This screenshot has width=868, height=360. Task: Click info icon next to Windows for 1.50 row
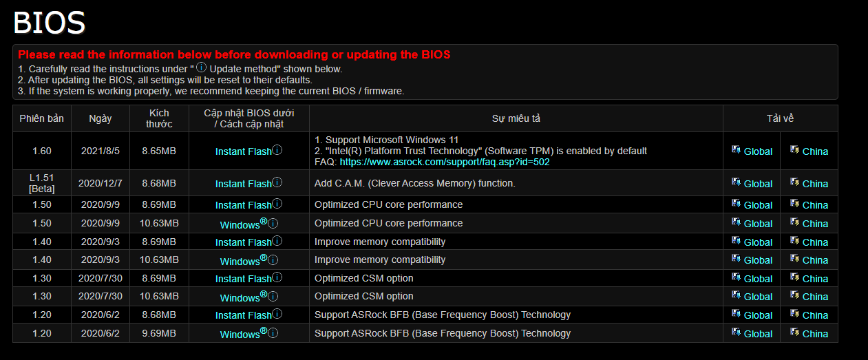click(x=273, y=223)
